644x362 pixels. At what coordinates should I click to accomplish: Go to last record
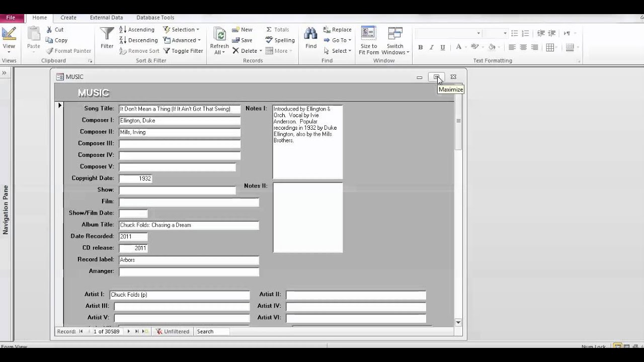point(136,331)
